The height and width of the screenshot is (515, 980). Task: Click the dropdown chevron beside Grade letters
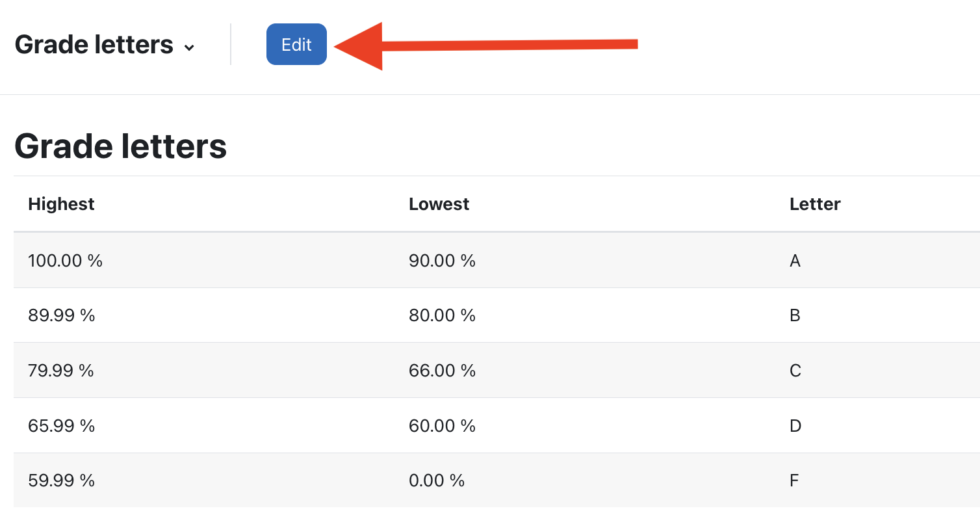tap(189, 47)
